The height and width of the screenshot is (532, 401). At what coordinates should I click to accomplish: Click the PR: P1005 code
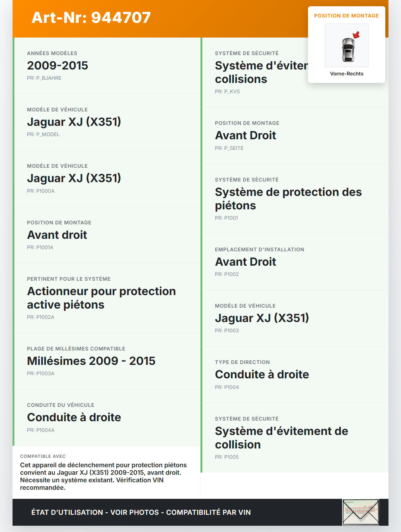coord(227,457)
